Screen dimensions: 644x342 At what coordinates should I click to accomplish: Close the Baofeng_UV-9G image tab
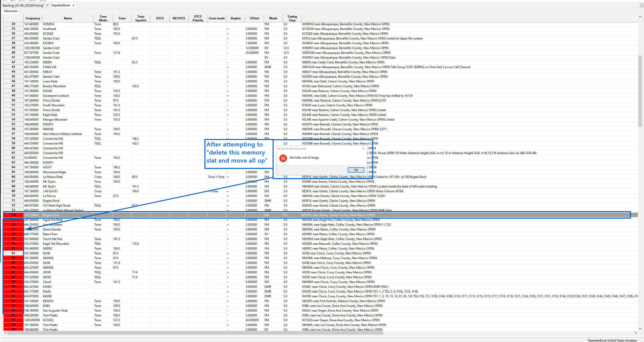pyautogui.click(x=47, y=5)
